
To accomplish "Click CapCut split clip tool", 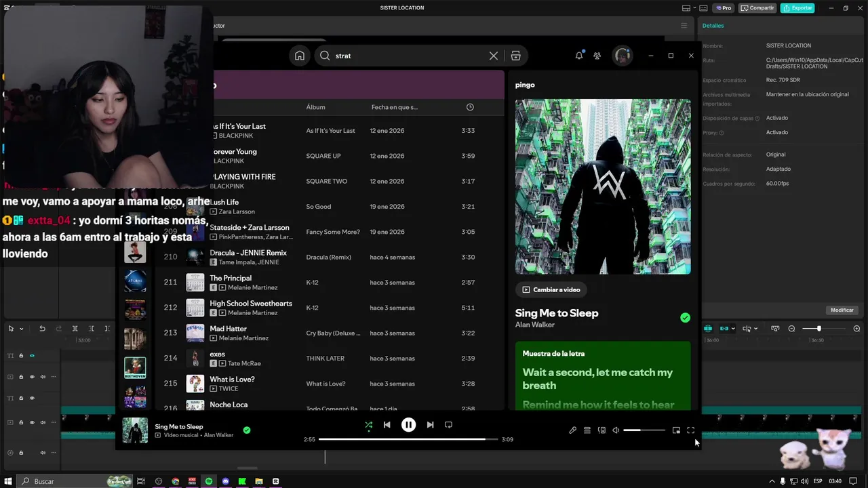I will coord(75,329).
